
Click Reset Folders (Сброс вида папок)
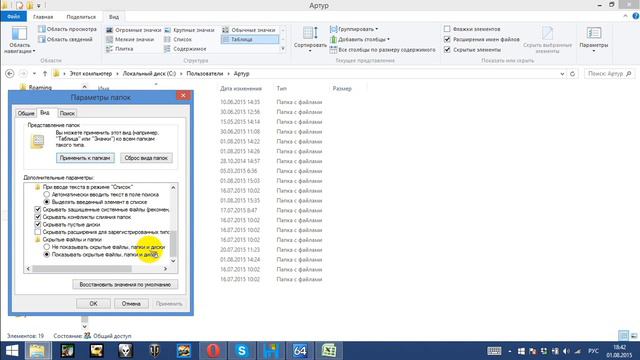146,158
